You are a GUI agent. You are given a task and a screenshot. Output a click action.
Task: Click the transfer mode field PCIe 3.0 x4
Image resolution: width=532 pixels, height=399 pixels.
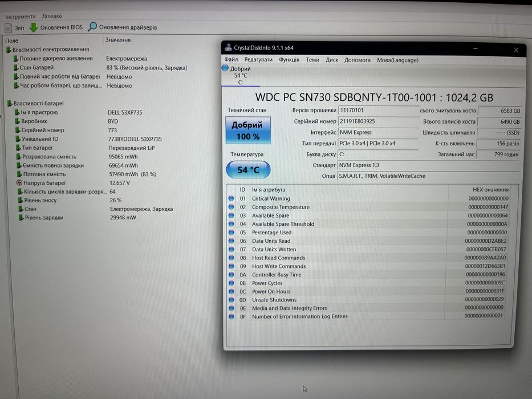(x=378, y=144)
